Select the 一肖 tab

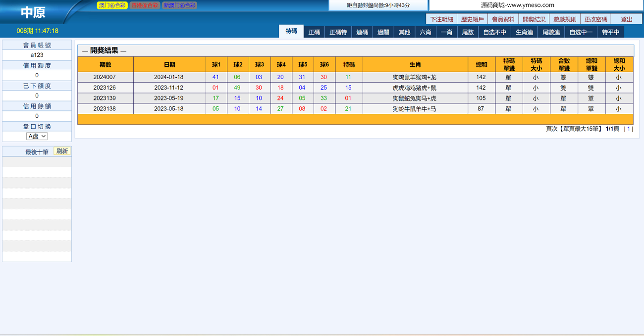[447, 32]
